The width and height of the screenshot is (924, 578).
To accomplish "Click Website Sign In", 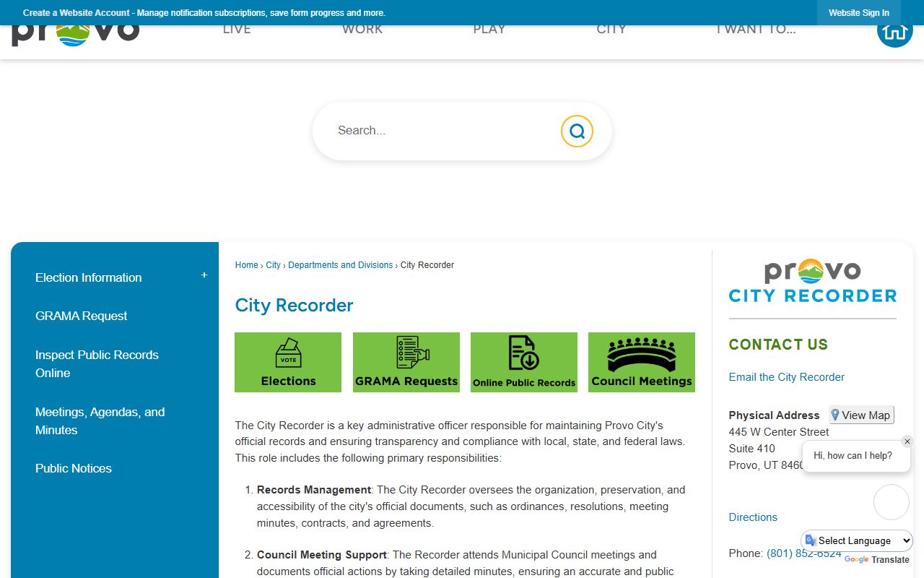I will pos(859,13).
